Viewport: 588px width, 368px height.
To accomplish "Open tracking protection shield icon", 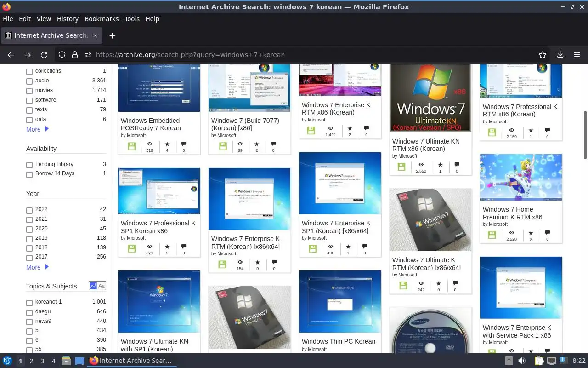I will 62,55.
